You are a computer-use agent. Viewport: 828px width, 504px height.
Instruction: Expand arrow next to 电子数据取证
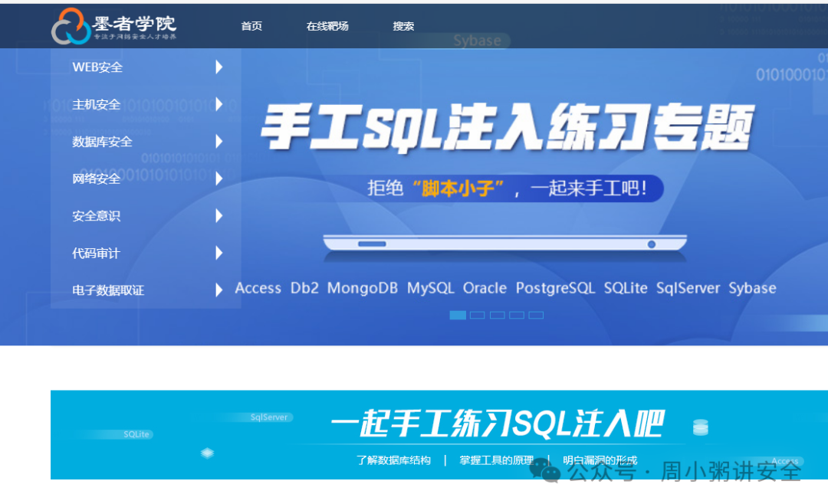click(219, 290)
